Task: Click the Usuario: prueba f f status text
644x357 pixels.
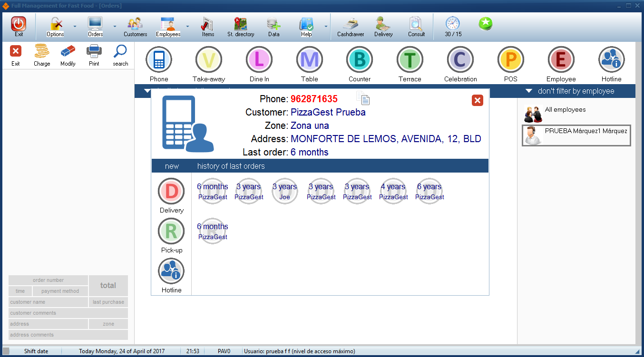Action: click(x=299, y=351)
